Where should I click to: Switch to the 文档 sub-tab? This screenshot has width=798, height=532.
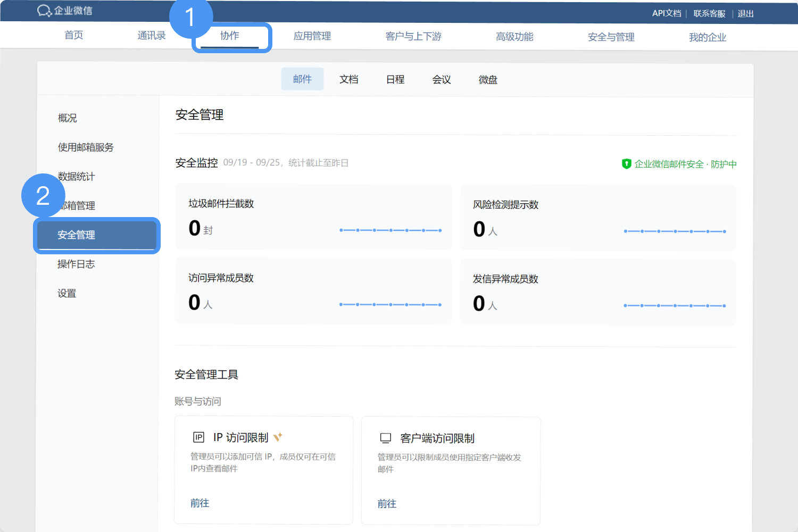tap(348, 79)
